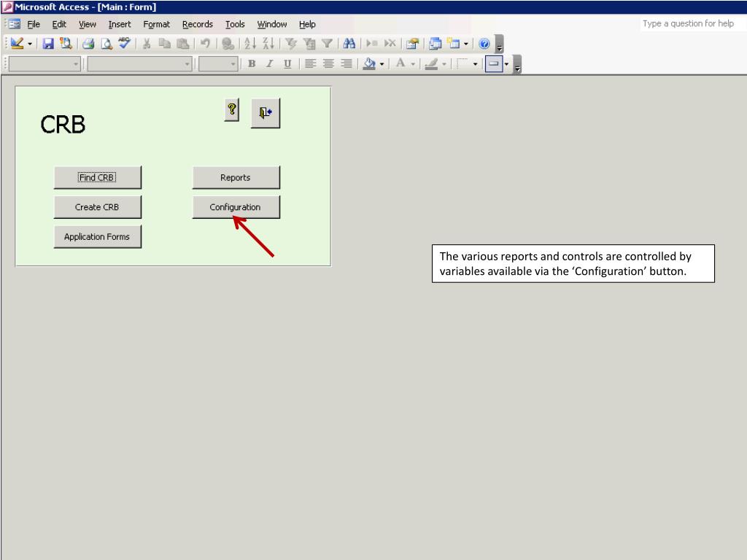Screen dimensions: 747x560
Task: Expand the Line/Border Color dropdown arrow
Action: tap(444, 64)
